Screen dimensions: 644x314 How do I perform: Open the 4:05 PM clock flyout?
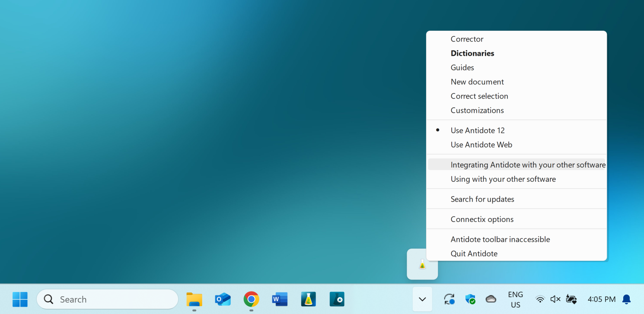tap(601, 299)
